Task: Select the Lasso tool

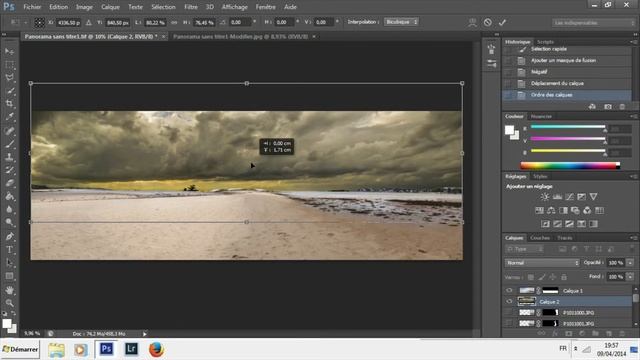Action: pyautogui.click(x=9, y=78)
